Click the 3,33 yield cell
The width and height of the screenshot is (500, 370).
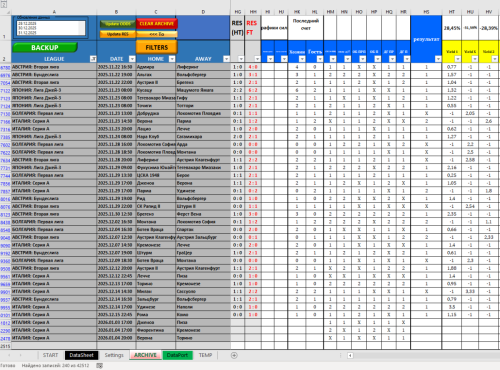tap(470, 291)
